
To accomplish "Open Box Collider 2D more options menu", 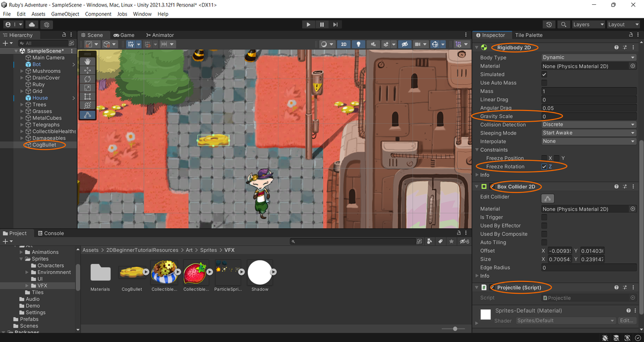I will (x=633, y=187).
